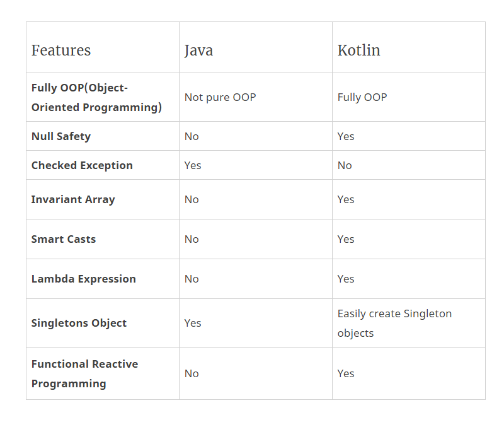Select Java's "Yes" in Checked Exception row
Viewport: 504px width, 427px height.
pyautogui.click(x=193, y=165)
